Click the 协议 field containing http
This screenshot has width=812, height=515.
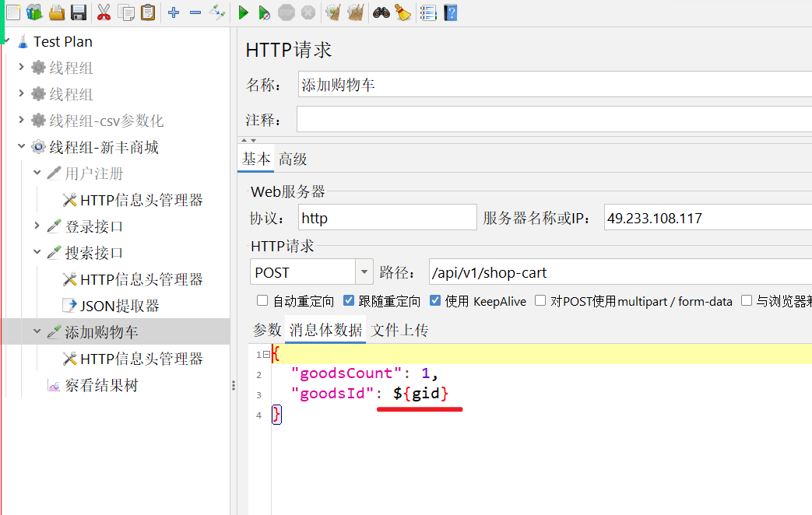point(388,217)
